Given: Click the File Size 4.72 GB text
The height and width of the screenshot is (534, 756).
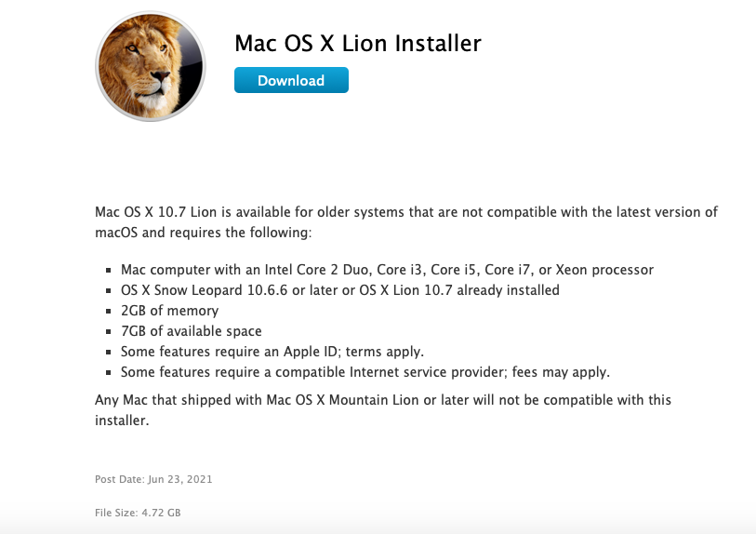Looking at the screenshot, I should pyautogui.click(x=138, y=513).
